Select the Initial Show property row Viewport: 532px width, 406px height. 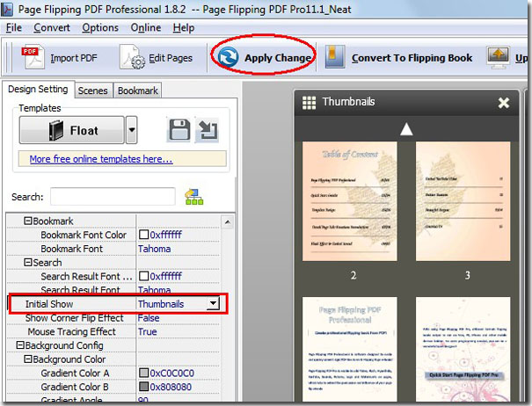(x=113, y=304)
